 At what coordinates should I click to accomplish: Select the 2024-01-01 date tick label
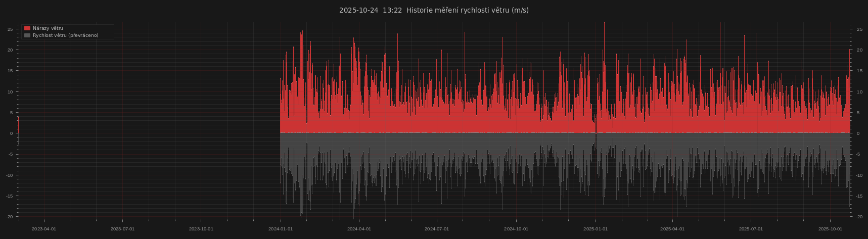[281, 229]
